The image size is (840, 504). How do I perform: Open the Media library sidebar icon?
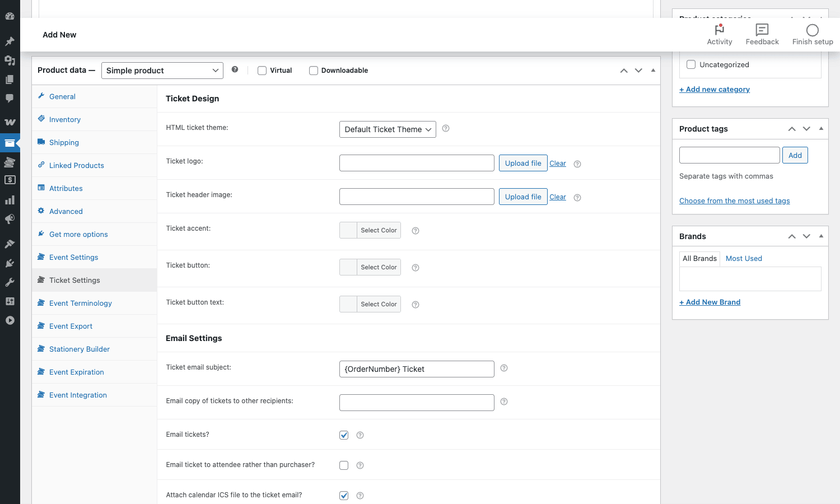click(10, 60)
